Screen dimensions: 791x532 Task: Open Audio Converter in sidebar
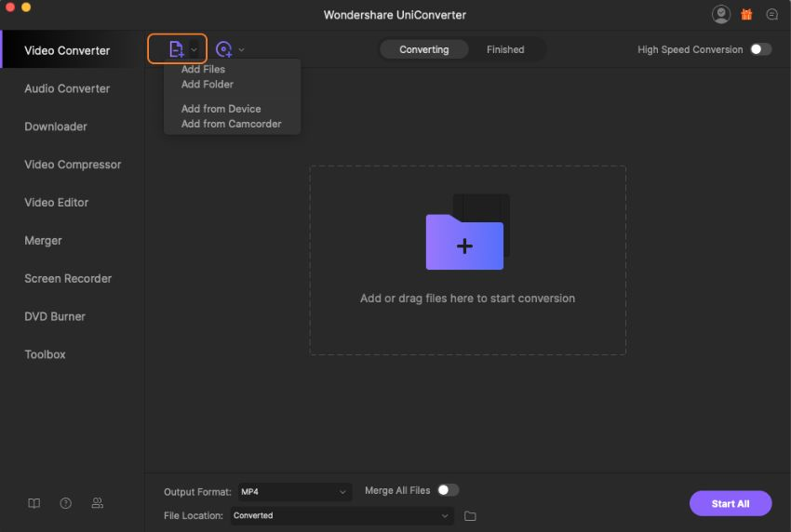click(67, 88)
